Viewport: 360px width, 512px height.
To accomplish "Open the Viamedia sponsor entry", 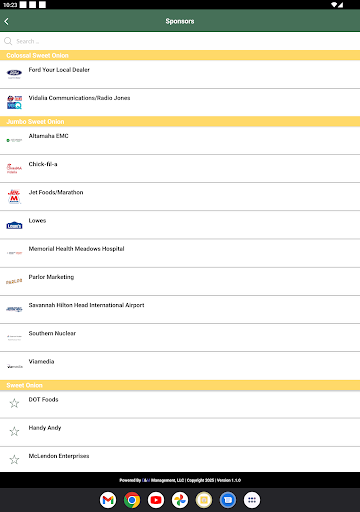I will coord(180,366).
